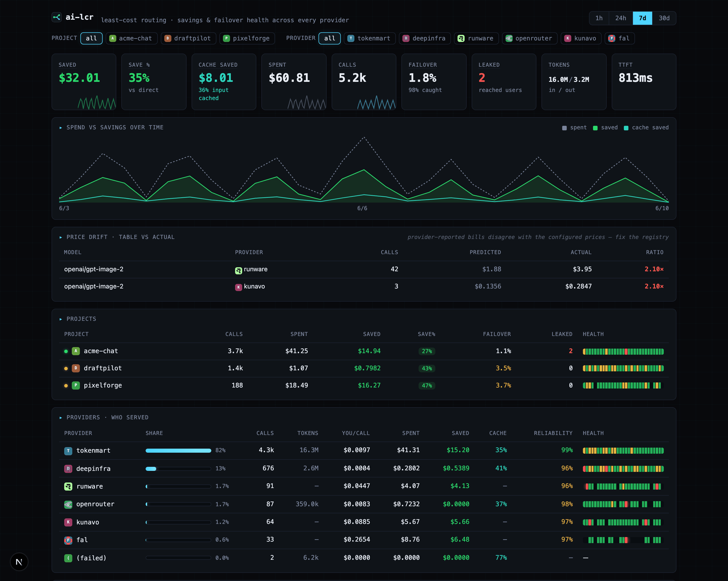This screenshot has height=581, width=728.
Task: Filter providers by the openrouter chip
Action: [x=530, y=38]
